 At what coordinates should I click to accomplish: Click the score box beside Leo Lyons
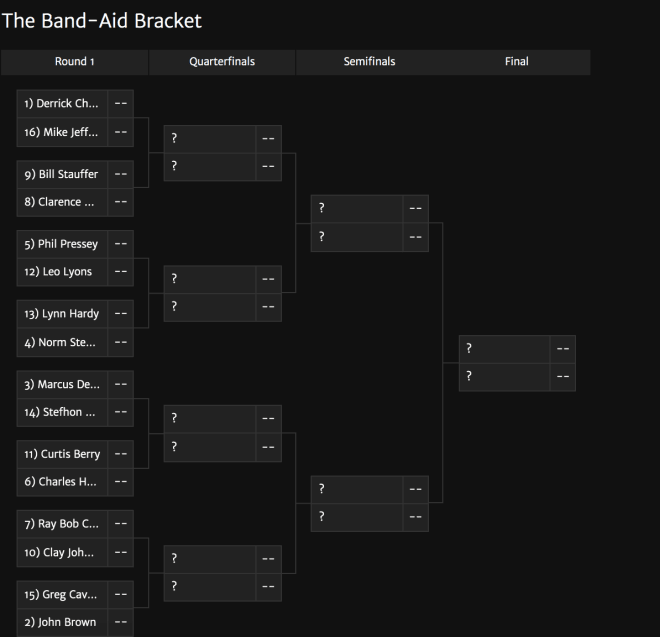pyautogui.click(x=121, y=272)
